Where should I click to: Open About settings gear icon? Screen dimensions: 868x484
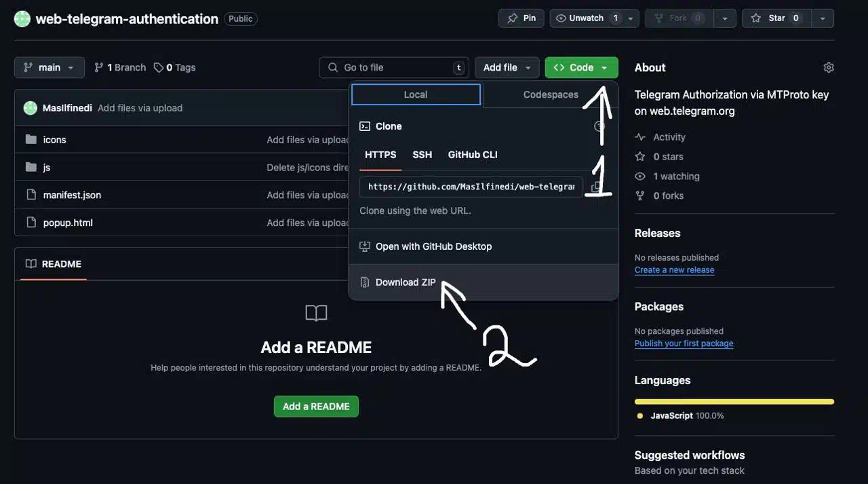829,67
